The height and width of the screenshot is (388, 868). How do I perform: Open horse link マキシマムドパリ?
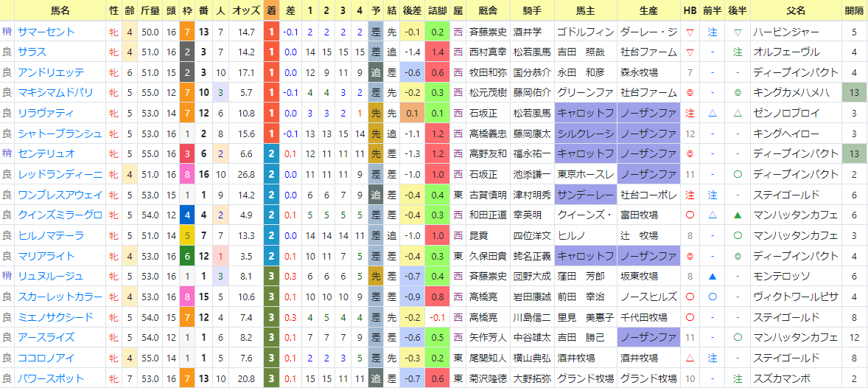[x=55, y=93]
